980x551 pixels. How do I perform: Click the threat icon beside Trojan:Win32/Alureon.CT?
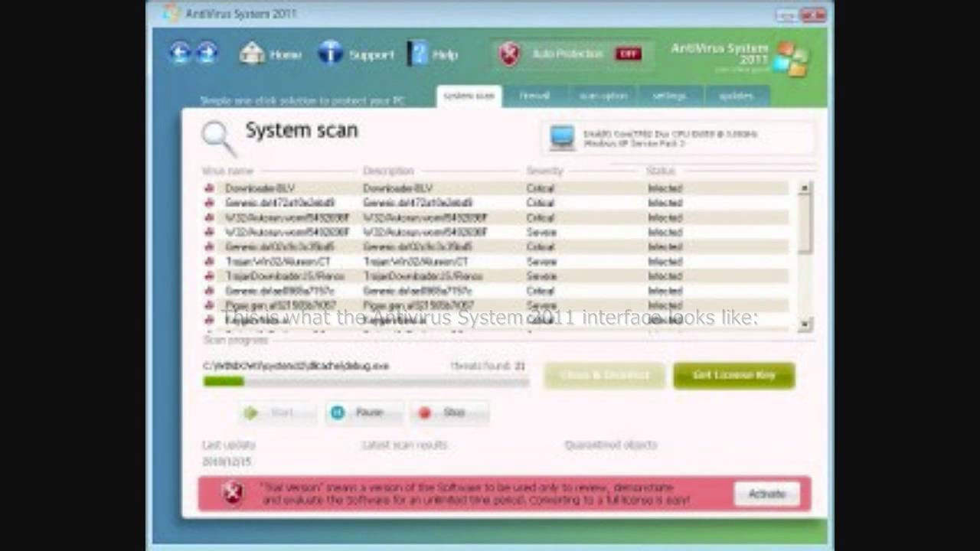click(209, 262)
